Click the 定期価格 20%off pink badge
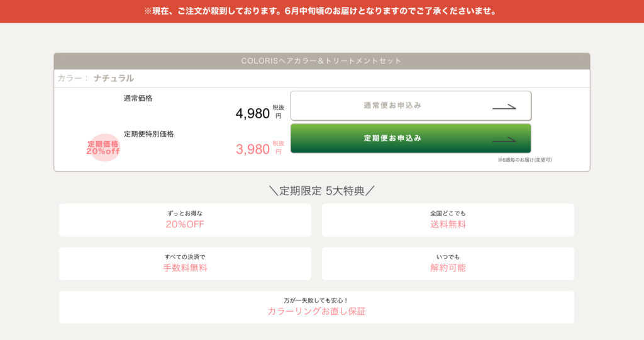 pos(104,147)
